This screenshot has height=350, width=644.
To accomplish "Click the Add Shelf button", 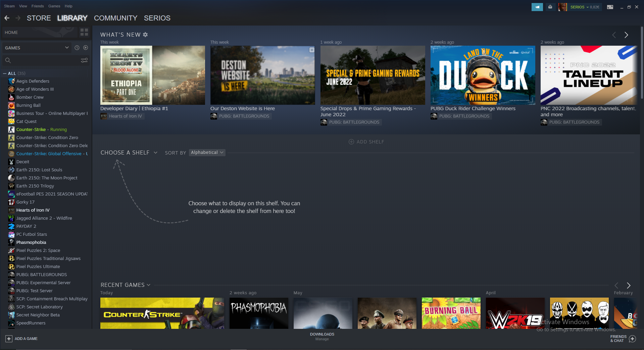I will [x=366, y=142].
